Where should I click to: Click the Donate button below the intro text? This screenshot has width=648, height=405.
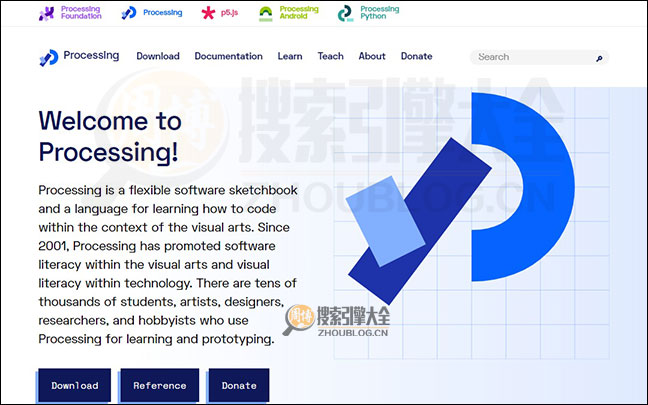[x=239, y=385]
